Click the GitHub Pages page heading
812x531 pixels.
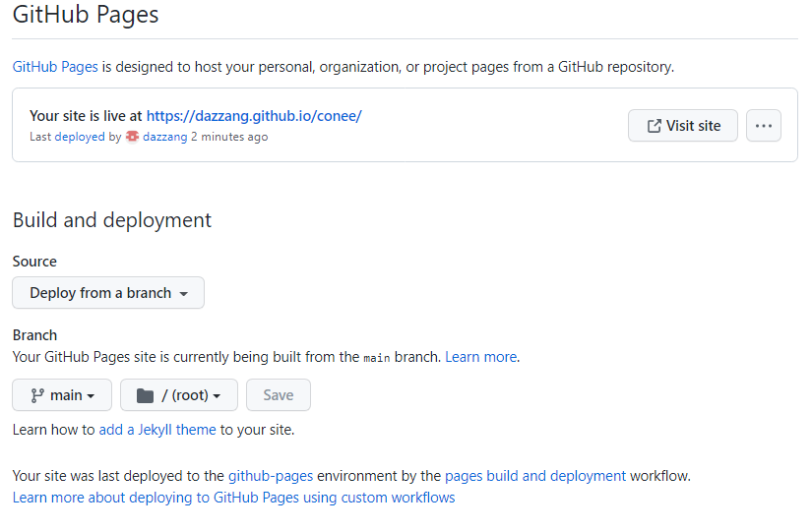[86, 14]
